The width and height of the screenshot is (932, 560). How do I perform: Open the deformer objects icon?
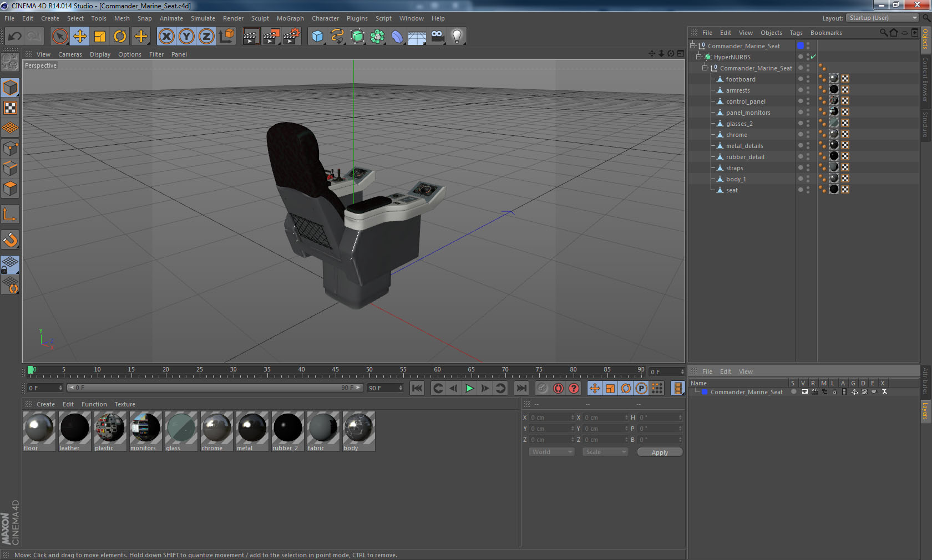click(397, 37)
